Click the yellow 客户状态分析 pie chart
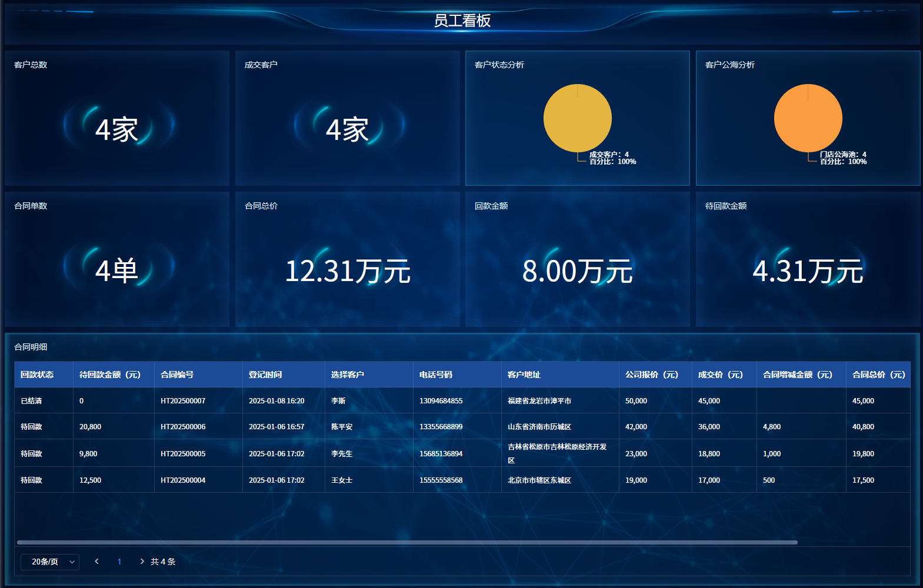Screen dimensions: 923x588 pos(577,118)
